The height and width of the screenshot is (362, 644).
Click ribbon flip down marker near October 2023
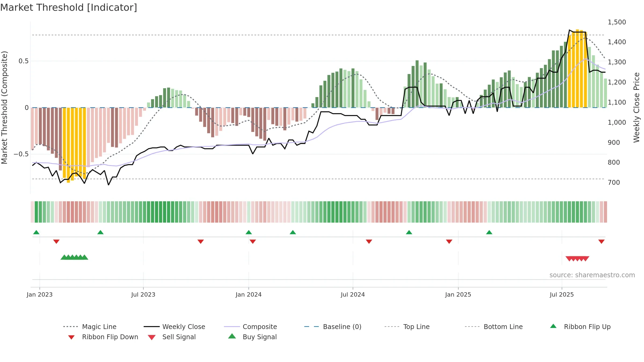pyautogui.click(x=201, y=242)
